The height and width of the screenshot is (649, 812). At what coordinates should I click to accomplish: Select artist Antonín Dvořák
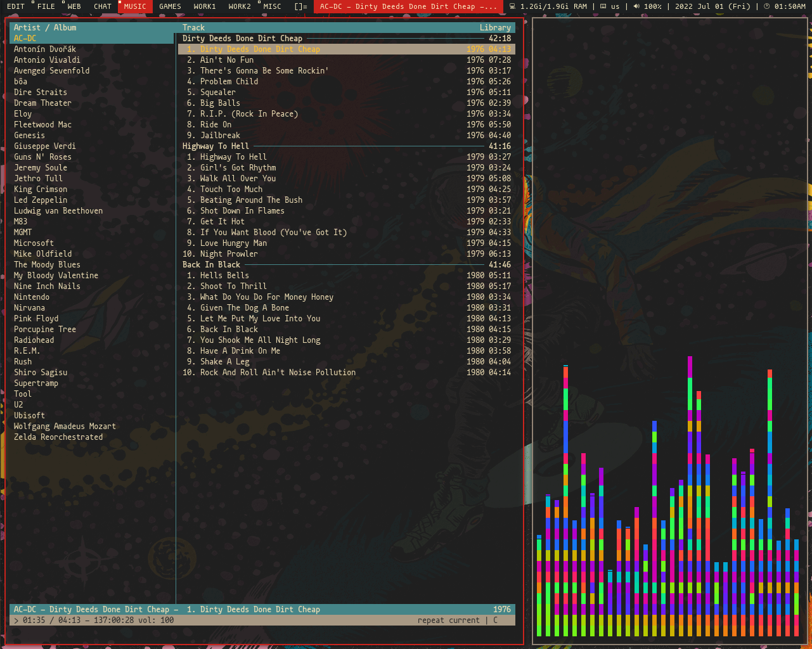(x=92, y=49)
